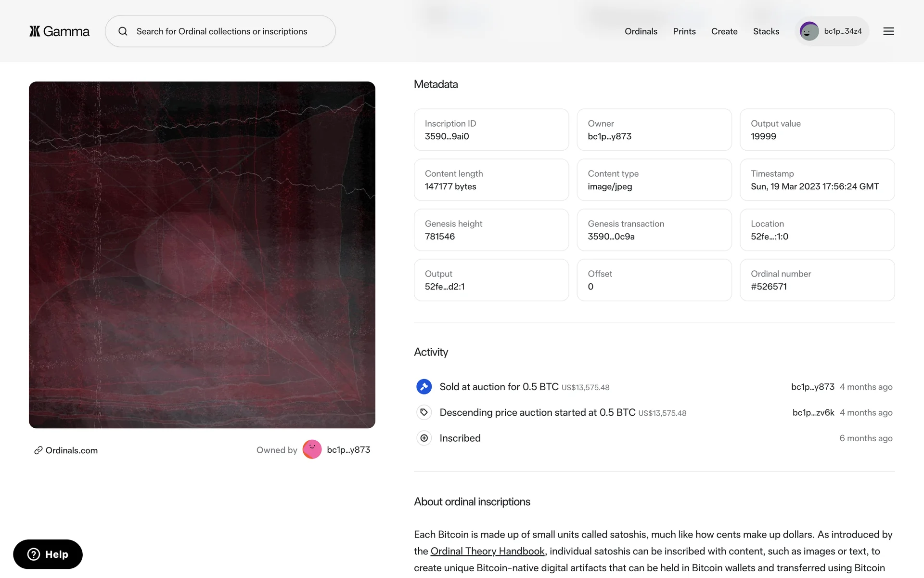
Task: Click the inscription artwork image
Action: [x=202, y=255]
